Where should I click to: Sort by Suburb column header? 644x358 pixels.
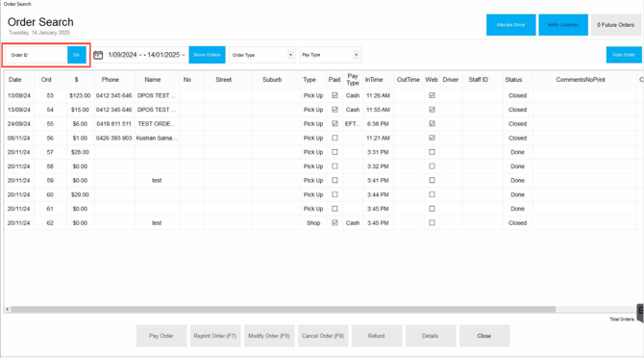(x=272, y=80)
